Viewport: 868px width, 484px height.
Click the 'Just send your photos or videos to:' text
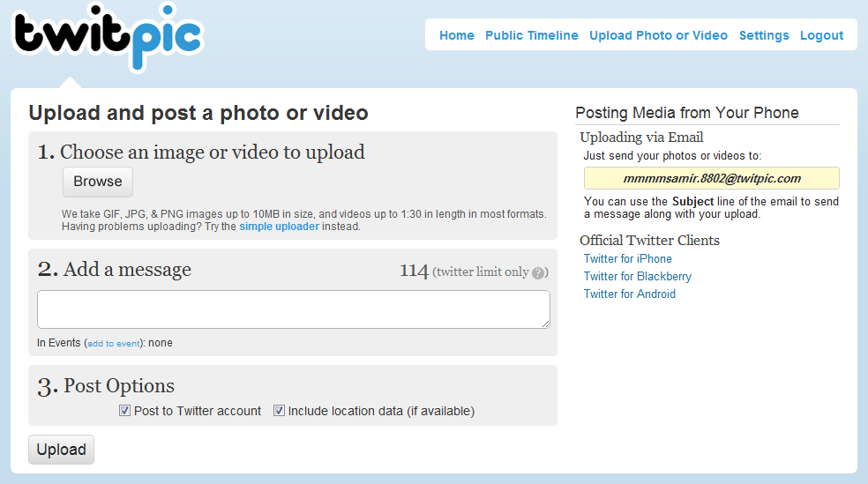pyautogui.click(x=672, y=156)
